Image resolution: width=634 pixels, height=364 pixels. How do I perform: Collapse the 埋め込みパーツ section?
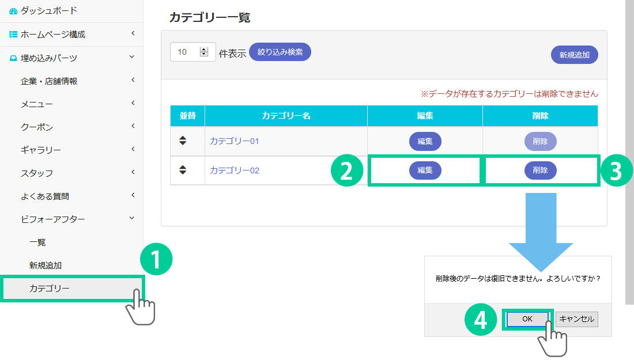132,57
